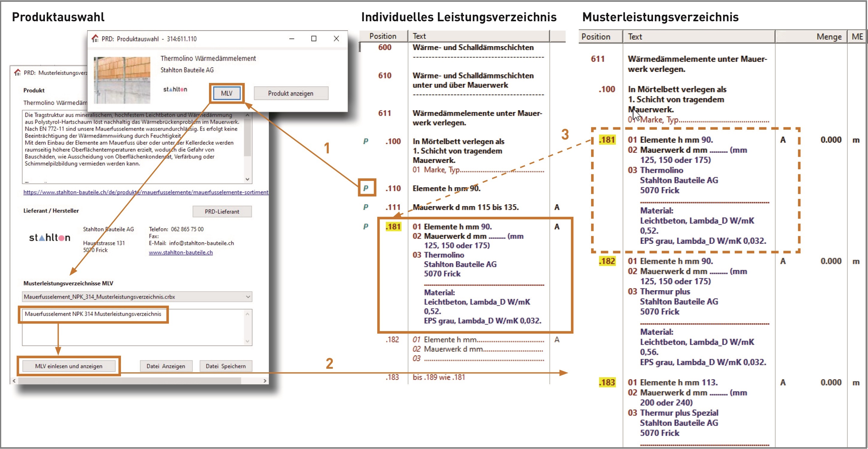Click the description box scroll-down arrow
The height and width of the screenshot is (449, 868).
[x=248, y=179]
